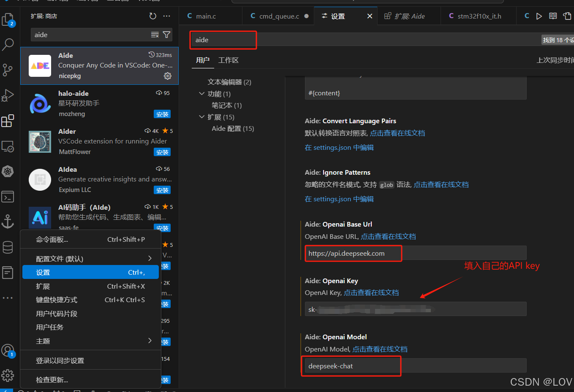Screen dimensions: 574x392
Task: Close the 设置 editor tab
Action: click(x=370, y=16)
